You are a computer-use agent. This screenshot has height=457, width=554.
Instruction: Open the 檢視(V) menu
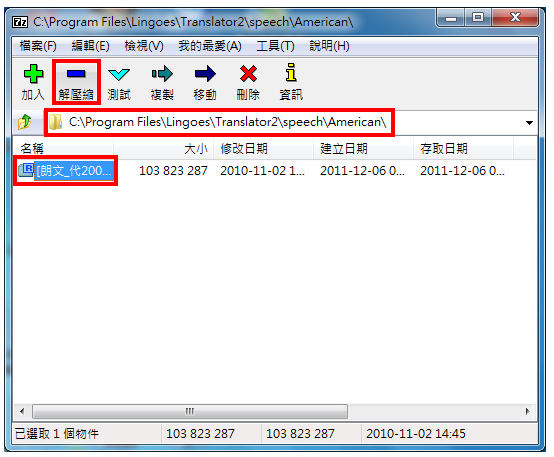144,46
